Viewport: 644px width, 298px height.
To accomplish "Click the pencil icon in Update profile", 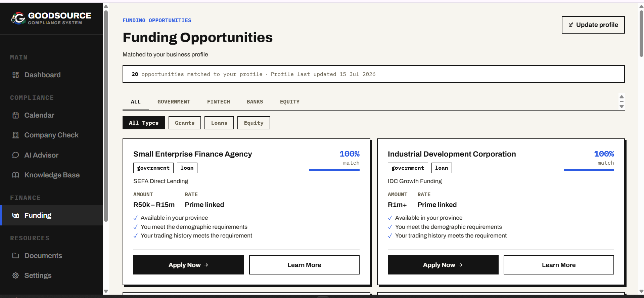I will tap(571, 25).
